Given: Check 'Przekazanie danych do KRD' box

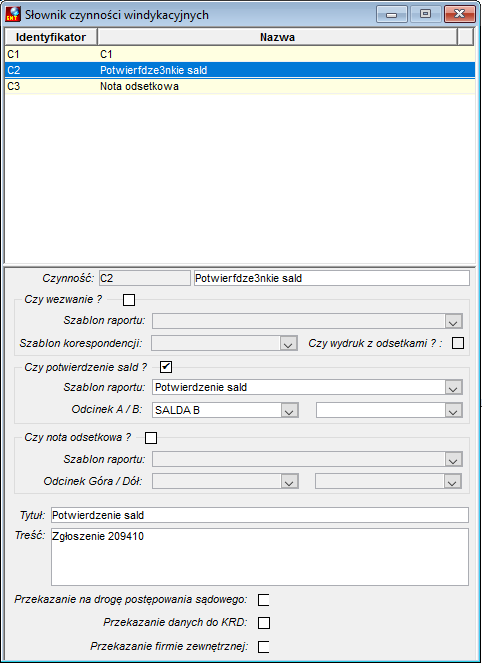Looking at the screenshot, I should click(263, 622).
